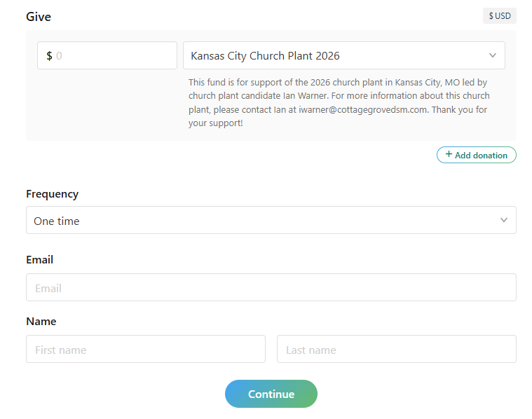Focus the Email input field
532x419 pixels.
271,288
